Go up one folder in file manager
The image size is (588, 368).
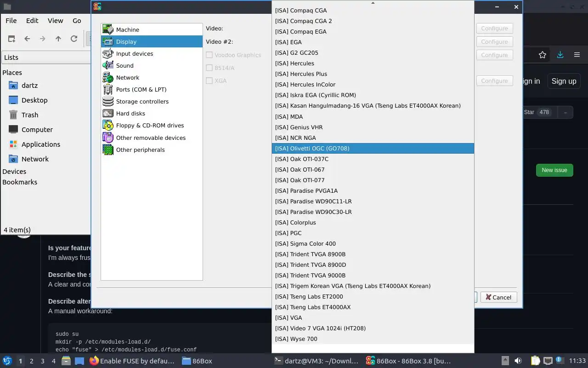click(58, 39)
